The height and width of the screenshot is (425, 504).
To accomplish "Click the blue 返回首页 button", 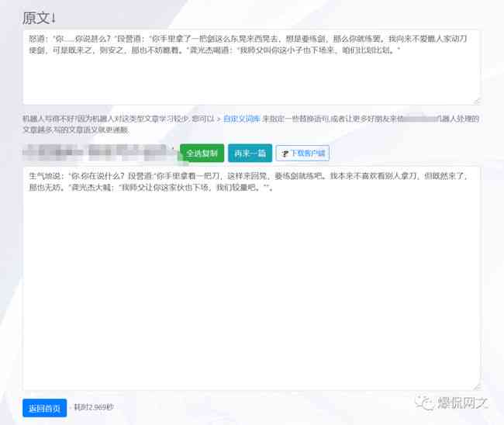I will [x=45, y=408].
